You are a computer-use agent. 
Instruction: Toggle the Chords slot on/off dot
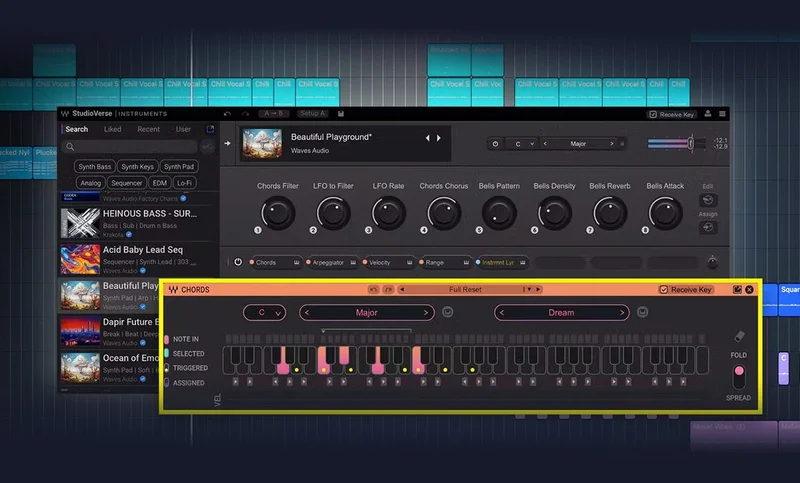(252, 262)
